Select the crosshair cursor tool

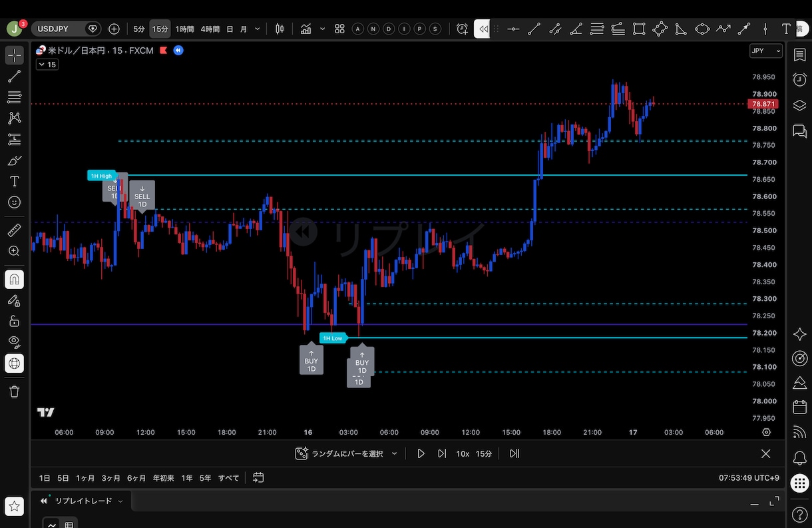(14, 55)
